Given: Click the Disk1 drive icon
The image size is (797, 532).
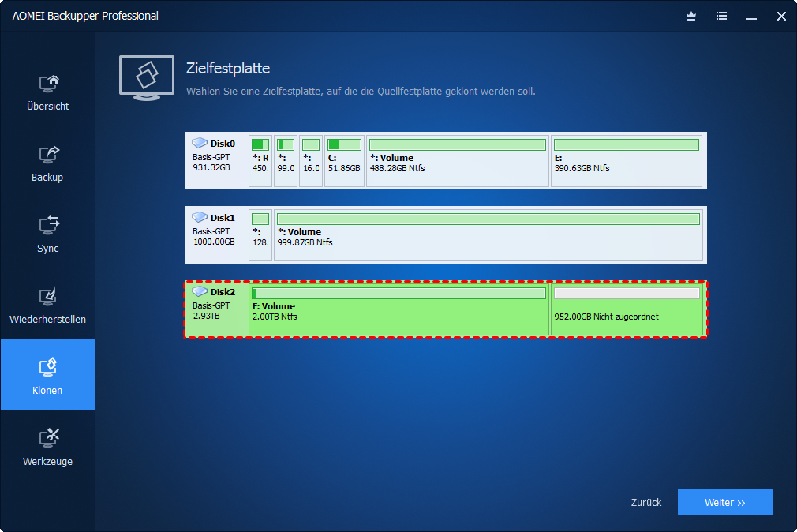Looking at the screenshot, I should coord(200,217).
